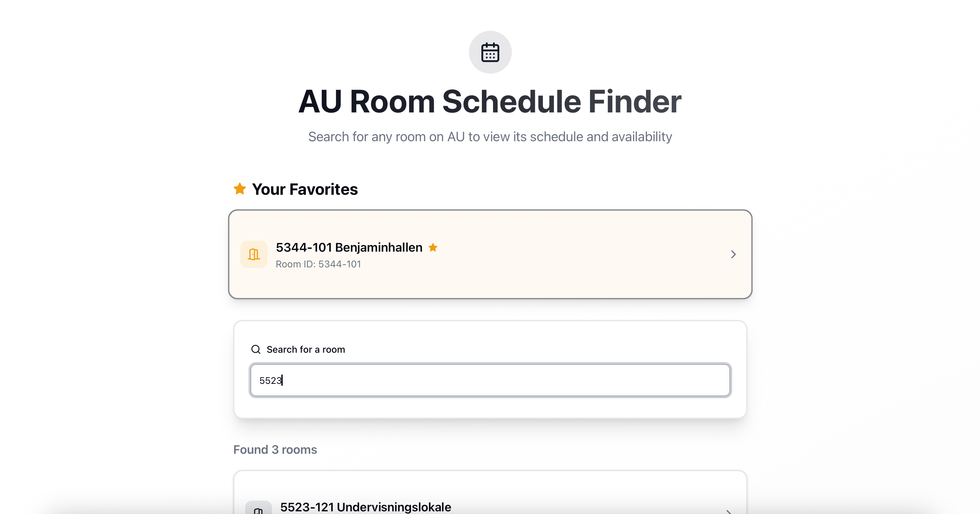The height and width of the screenshot is (514, 980).
Task: Unfavorite Benjaminhallen via its star
Action: 433,248
